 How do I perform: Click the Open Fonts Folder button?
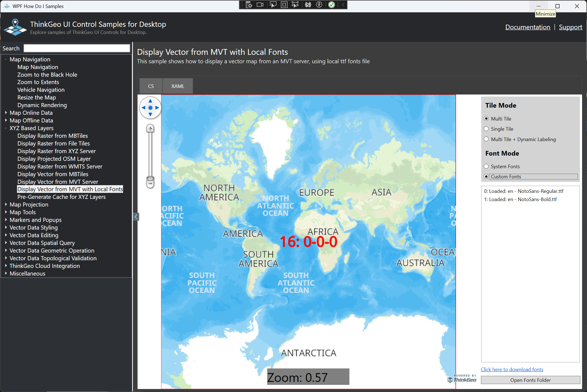point(530,380)
